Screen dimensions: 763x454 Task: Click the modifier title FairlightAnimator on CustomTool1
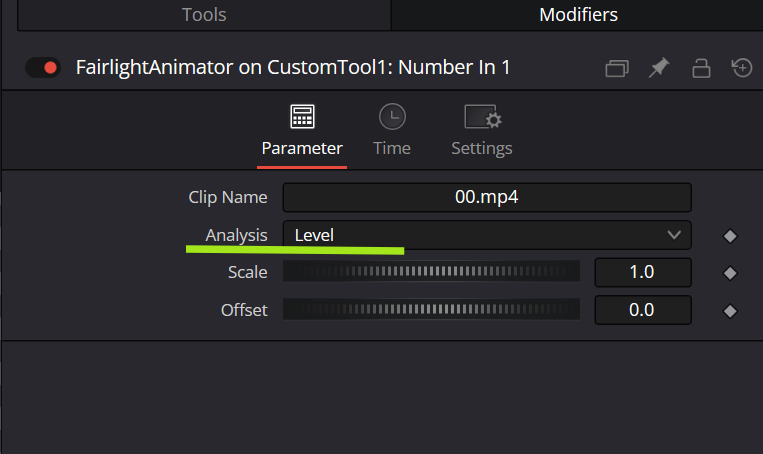pyautogui.click(x=293, y=67)
